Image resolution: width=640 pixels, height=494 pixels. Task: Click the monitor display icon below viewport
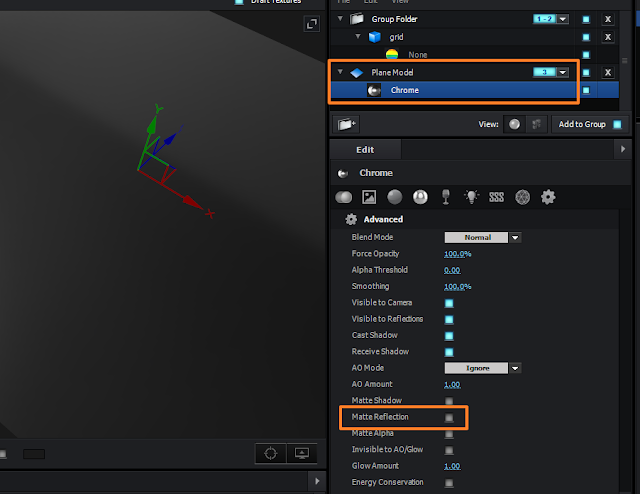pos(302,453)
